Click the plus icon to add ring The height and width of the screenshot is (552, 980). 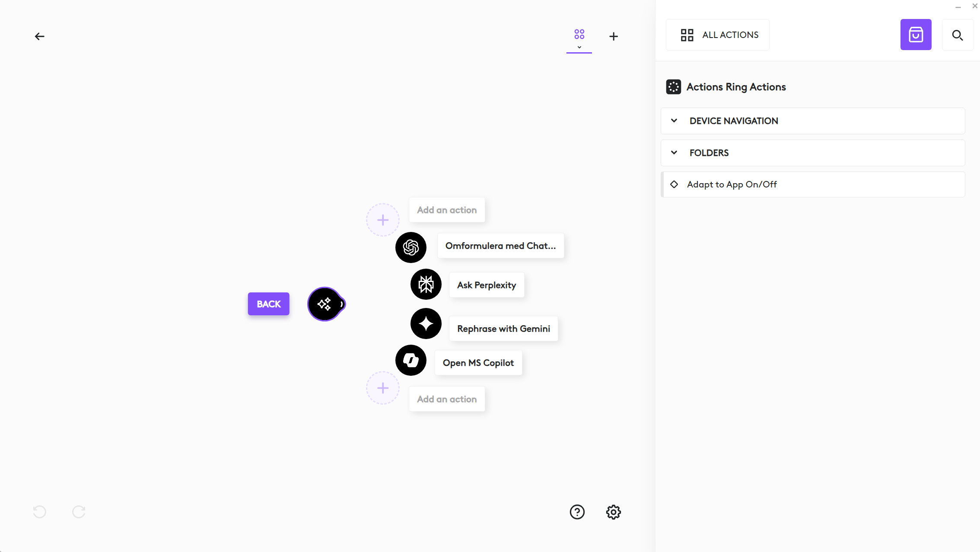[613, 36]
